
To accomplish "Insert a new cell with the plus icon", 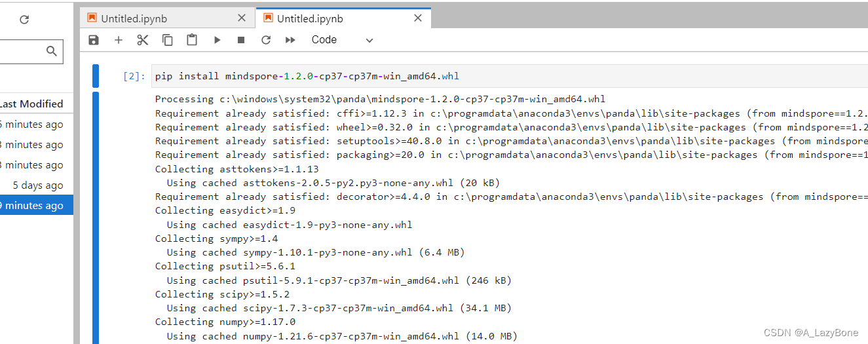I will pos(119,40).
